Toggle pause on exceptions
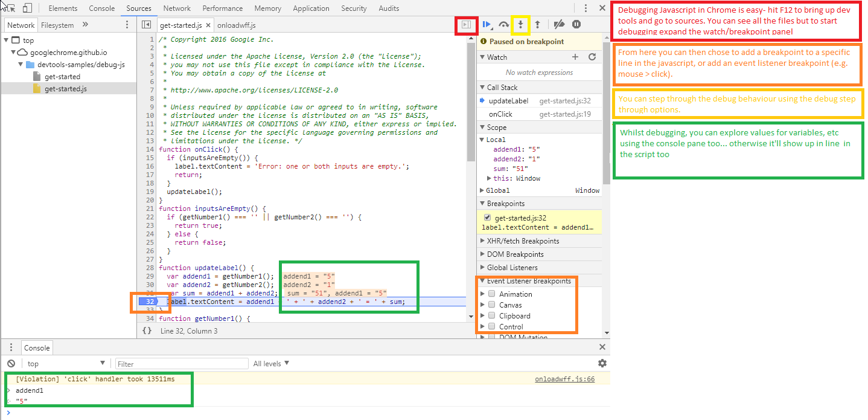The image size is (868, 420). [x=576, y=25]
